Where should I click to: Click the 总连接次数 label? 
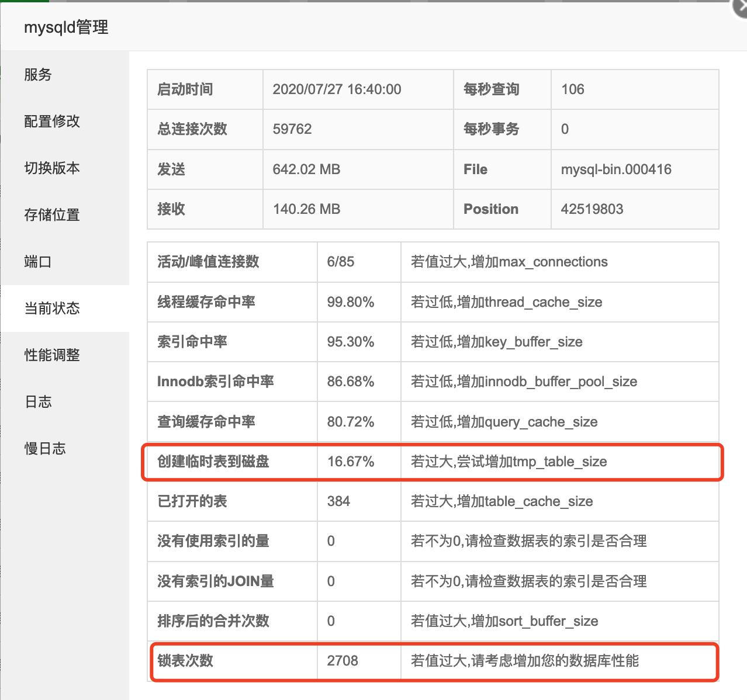(192, 129)
